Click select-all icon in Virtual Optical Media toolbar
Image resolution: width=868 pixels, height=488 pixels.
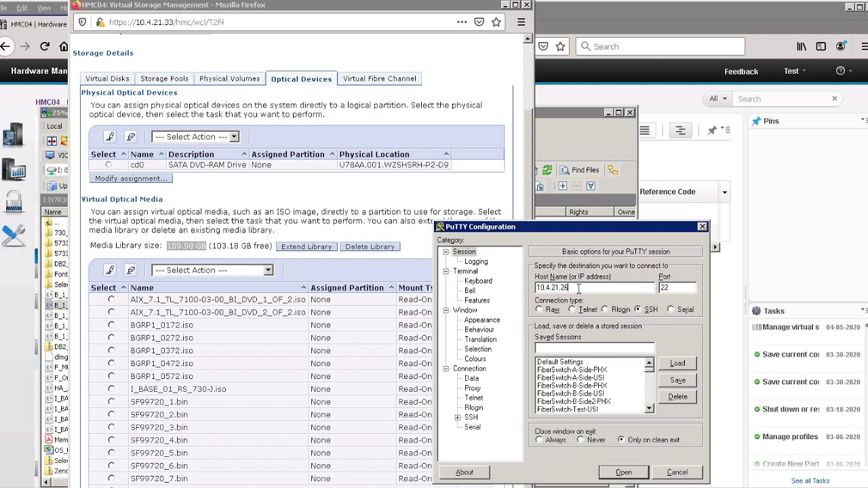click(x=111, y=270)
